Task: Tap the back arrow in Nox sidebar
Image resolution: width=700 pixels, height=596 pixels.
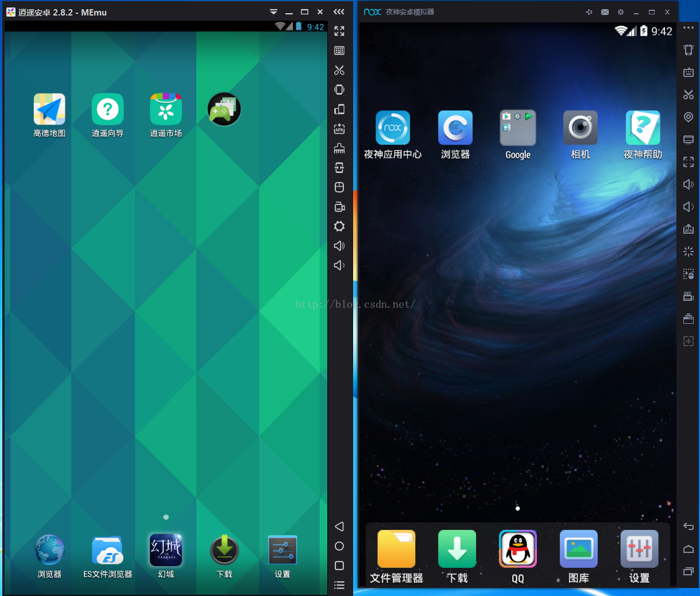Action: tap(689, 527)
